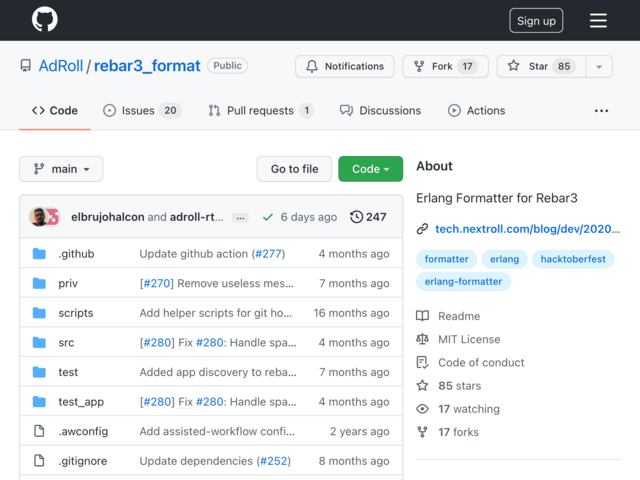Viewport: 640px width, 480px height.
Task: Open the .awconfig file
Action: (x=83, y=431)
